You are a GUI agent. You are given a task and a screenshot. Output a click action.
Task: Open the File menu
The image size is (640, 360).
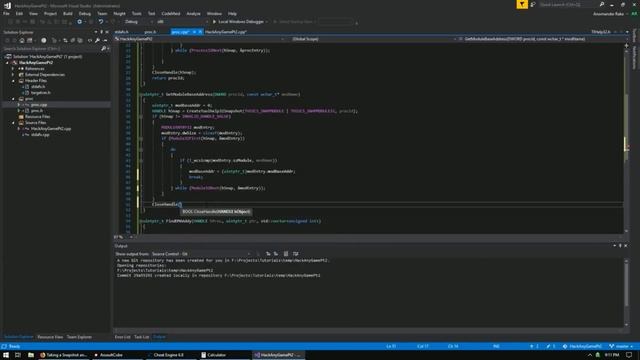pyautogui.click(x=6, y=13)
